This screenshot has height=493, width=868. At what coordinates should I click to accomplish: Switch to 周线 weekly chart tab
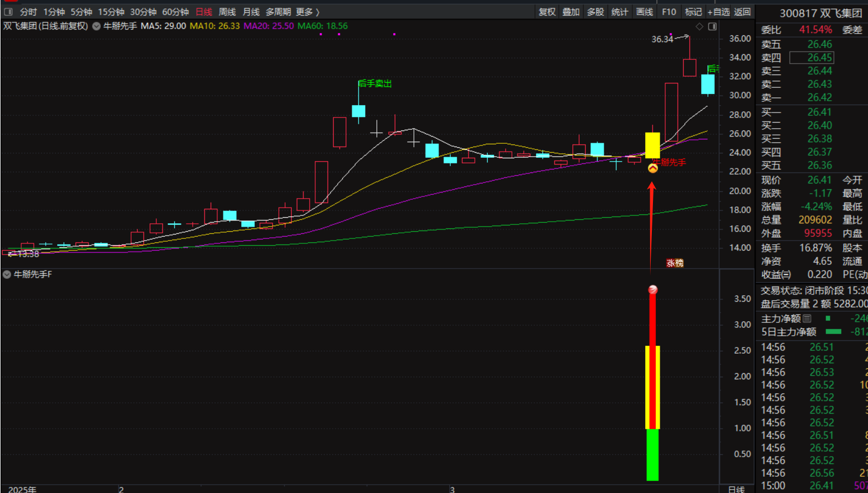227,12
